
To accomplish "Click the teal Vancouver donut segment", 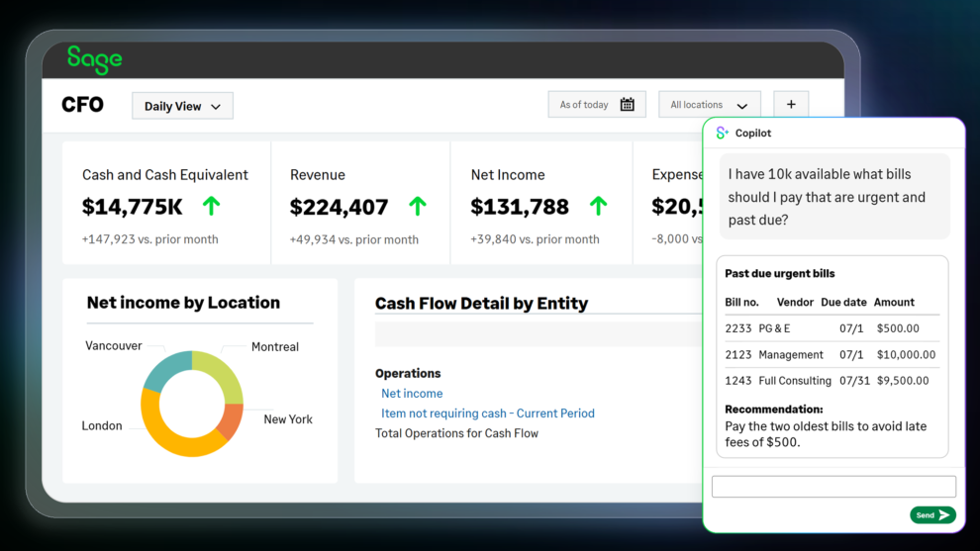I will click(166, 370).
